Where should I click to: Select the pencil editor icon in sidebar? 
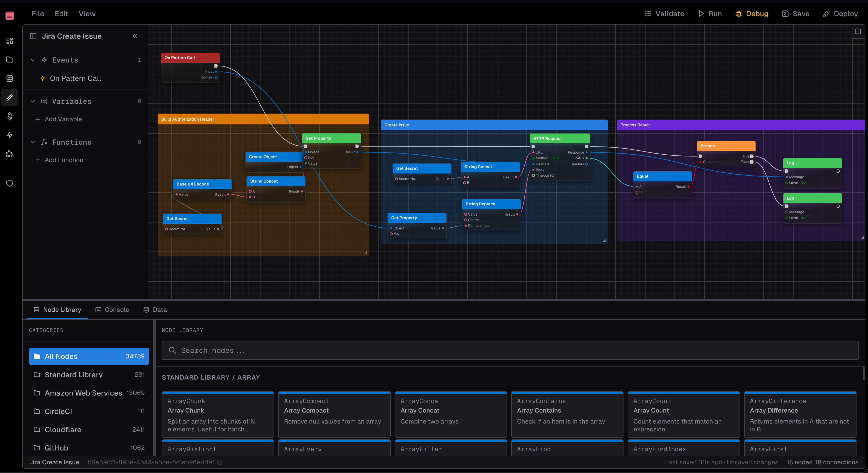pyautogui.click(x=10, y=97)
